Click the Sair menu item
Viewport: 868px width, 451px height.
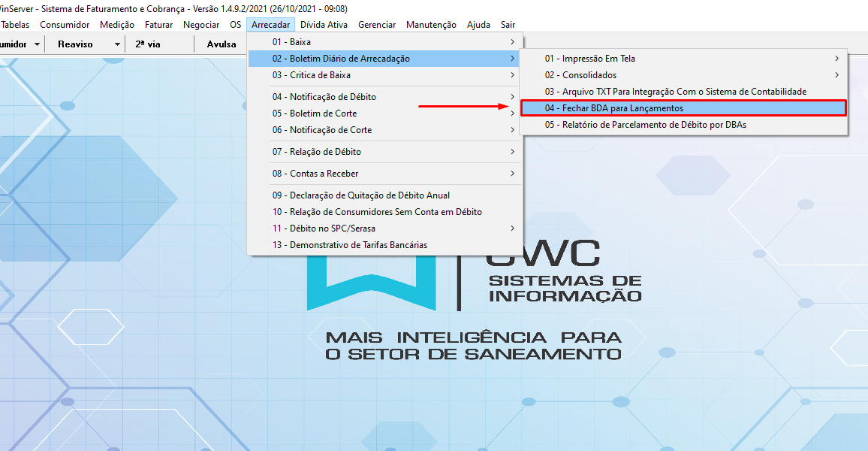point(508,25)
